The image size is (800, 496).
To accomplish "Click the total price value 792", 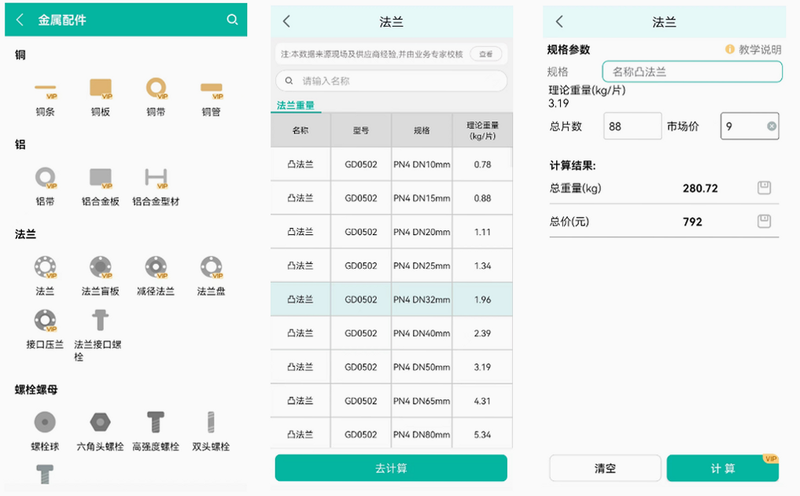I will (692, 221).
